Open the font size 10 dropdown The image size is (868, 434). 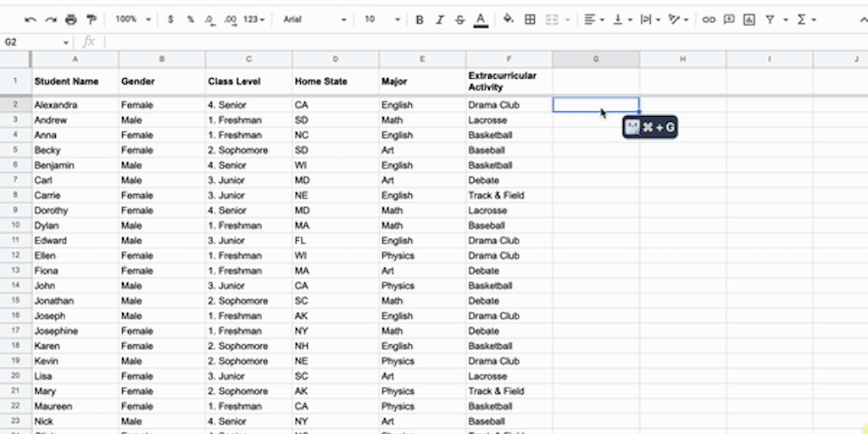coord(379,19)
